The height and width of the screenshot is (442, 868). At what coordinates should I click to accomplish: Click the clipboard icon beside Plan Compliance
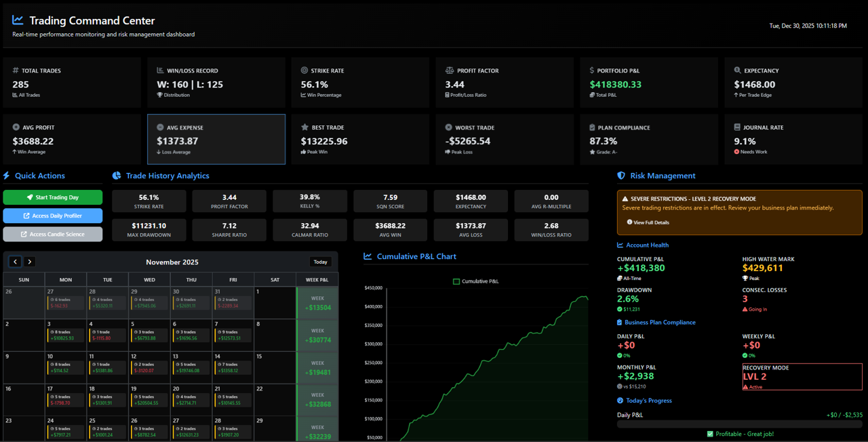[x=593, y=127]
